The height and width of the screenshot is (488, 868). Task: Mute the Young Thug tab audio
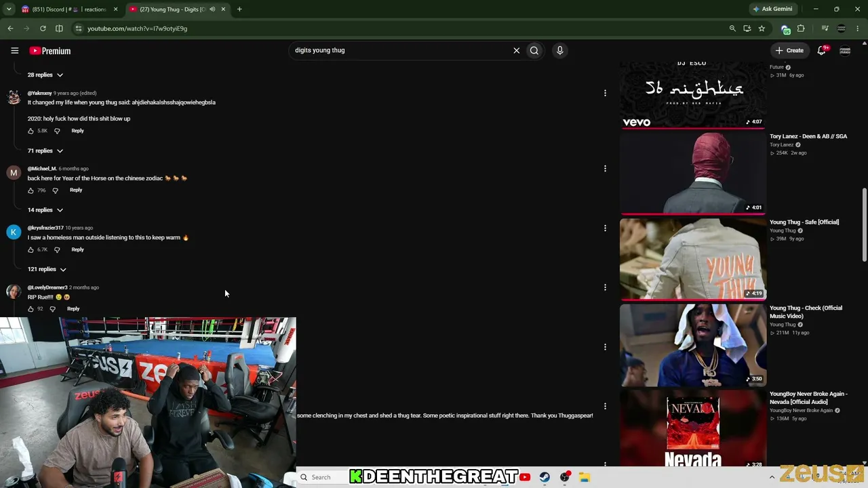click(x=212, y=9)
